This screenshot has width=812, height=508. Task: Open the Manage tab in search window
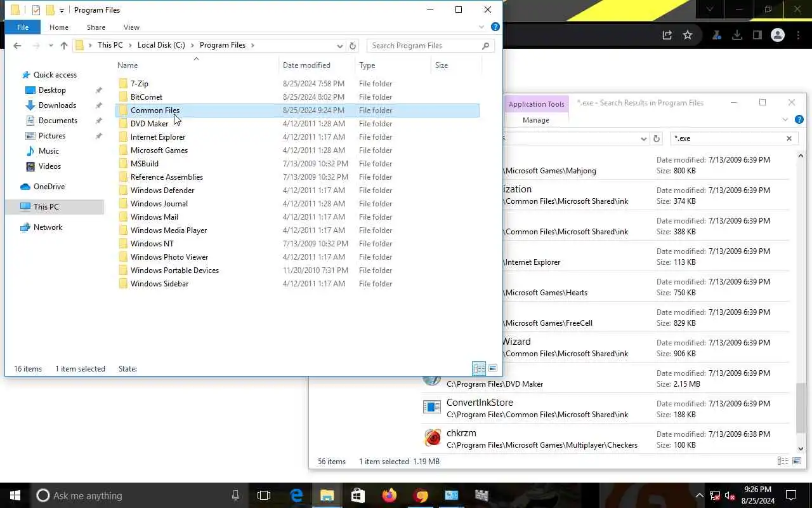tap(536, 120)
